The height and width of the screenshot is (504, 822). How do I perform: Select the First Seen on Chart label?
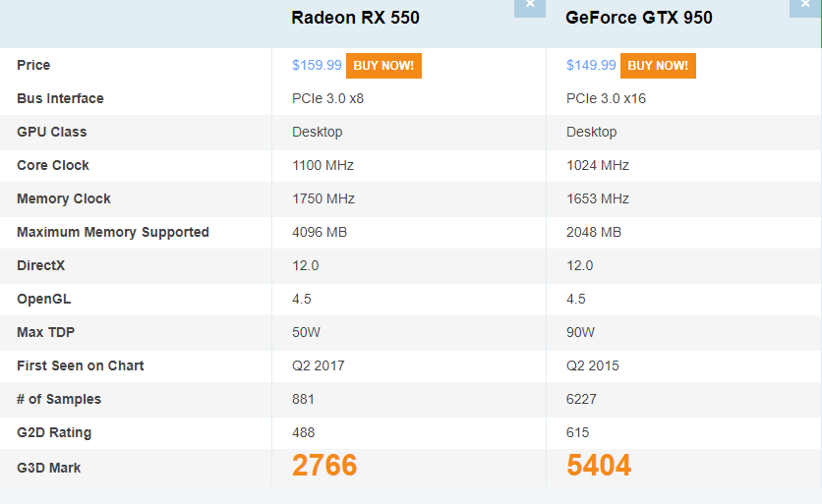81,365
